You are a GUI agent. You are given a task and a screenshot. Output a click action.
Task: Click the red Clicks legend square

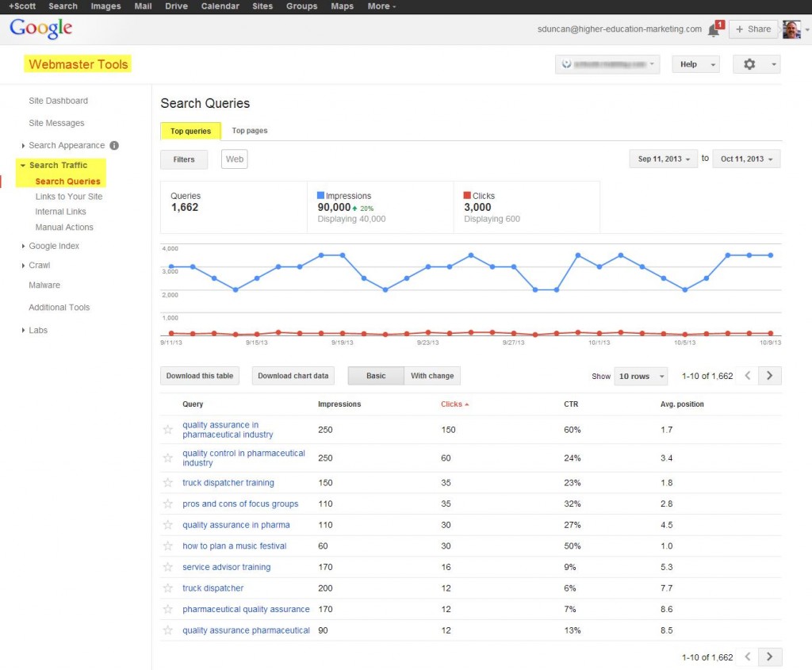(x=467, y=195)
